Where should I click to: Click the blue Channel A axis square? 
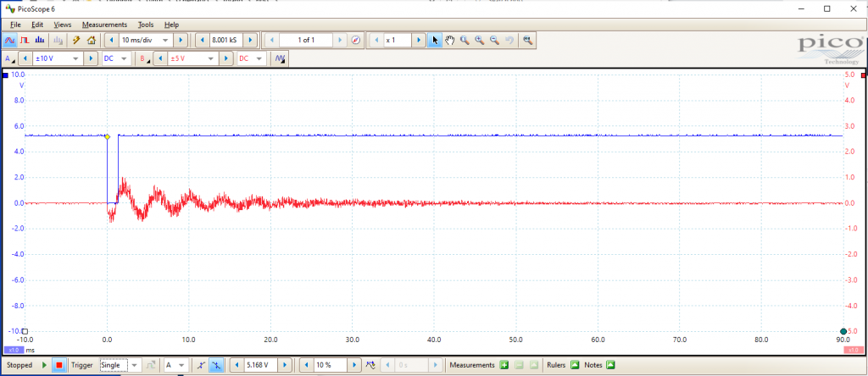tap(6, 75)
